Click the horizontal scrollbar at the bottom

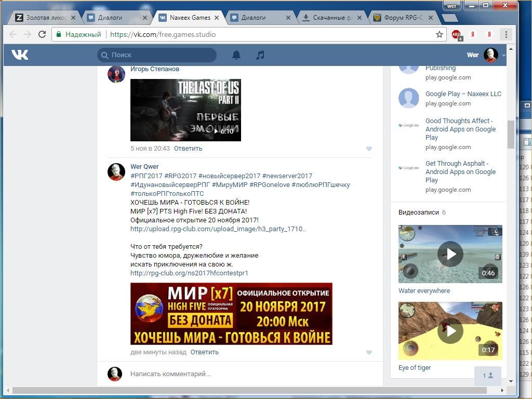tap(249, 390)
